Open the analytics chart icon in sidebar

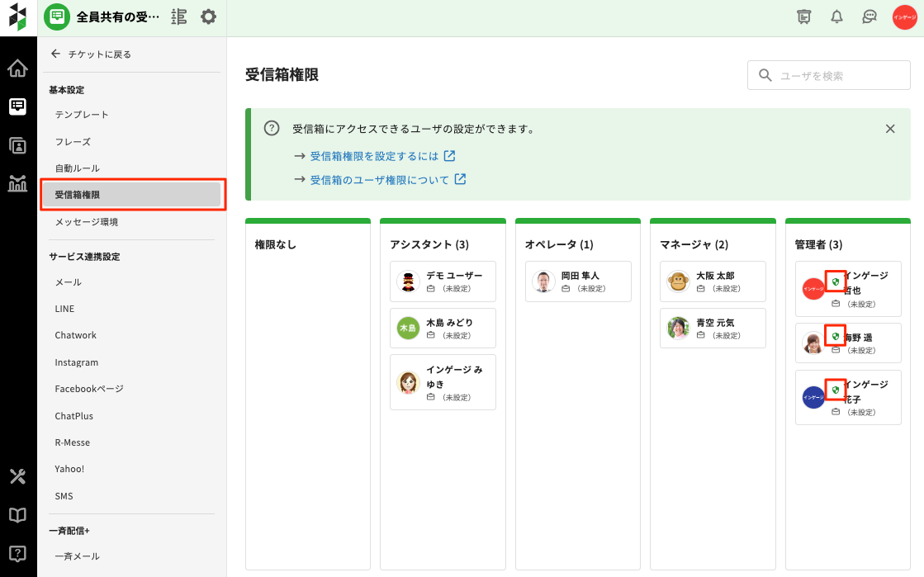tap(17, 183)
